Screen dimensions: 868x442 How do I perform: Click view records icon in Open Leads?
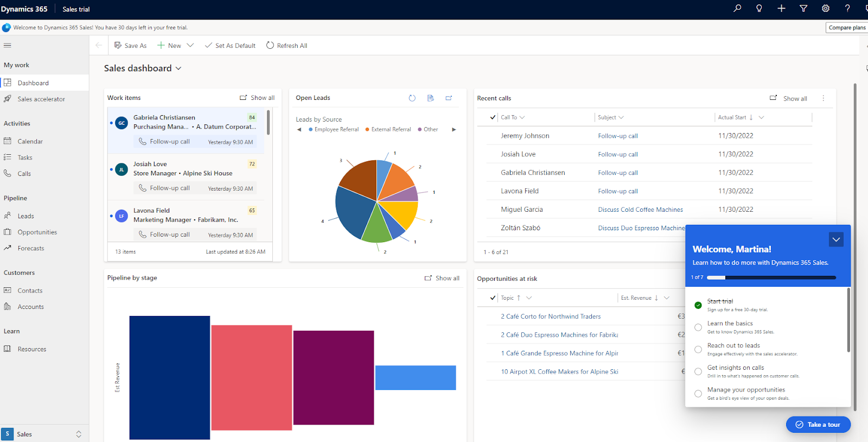pos(430,98)
